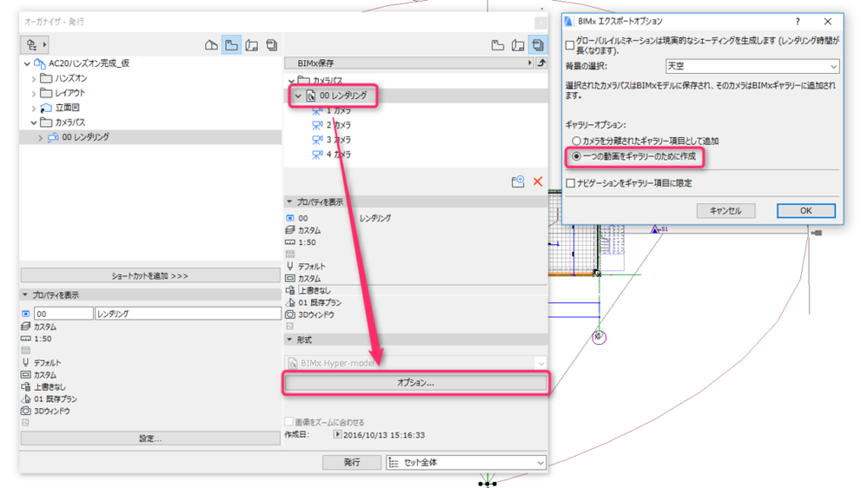Click 01 既存プラン text in right properties
Image resolution: width=868 pixels, height=488 pixels.
320,303
